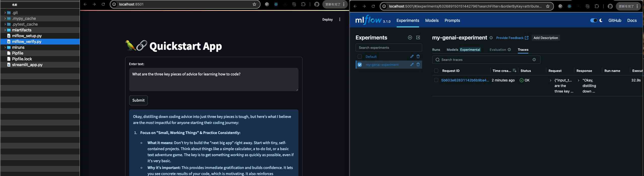The image size is (644, 176).
Task: Toggle the MLflow dark mode switch
Action: tap(594, 20)
